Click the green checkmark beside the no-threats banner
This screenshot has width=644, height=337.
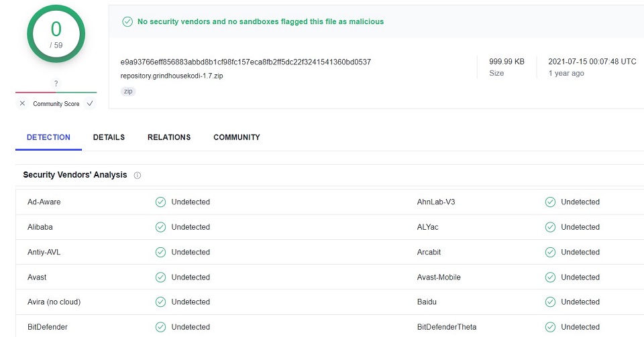tap(127, 21)
